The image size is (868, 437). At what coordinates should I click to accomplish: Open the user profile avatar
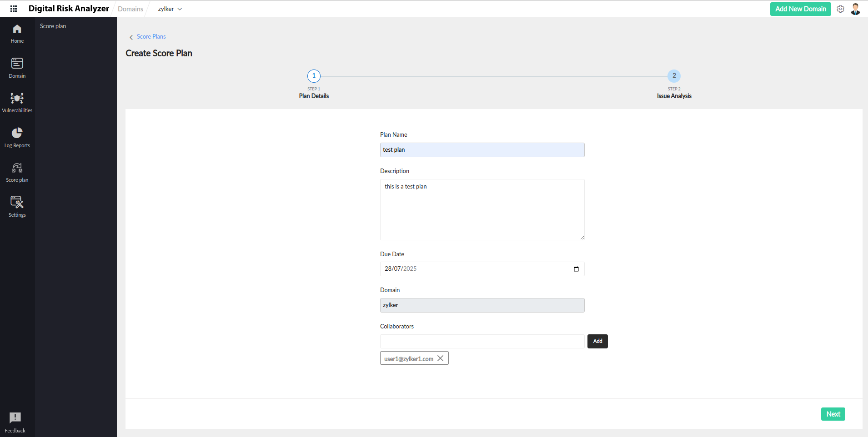tap(855, 9)
